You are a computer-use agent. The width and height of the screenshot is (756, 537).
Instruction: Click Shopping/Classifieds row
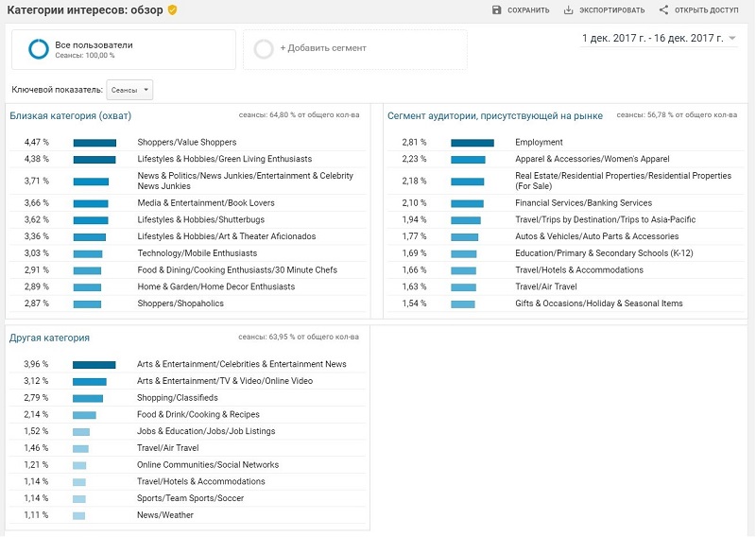tap(187, 398)
